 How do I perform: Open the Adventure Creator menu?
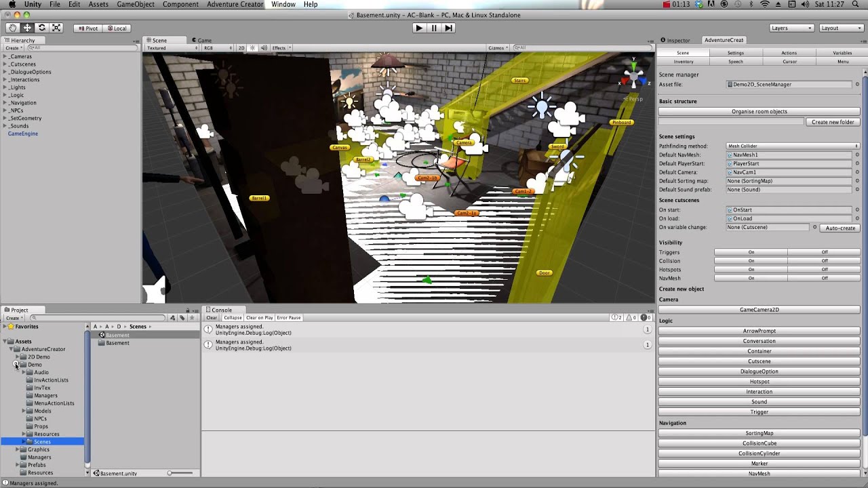coord(235,4)
